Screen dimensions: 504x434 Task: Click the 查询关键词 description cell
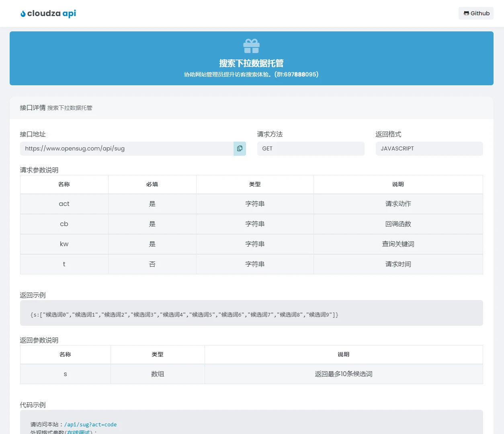point(398,244)
